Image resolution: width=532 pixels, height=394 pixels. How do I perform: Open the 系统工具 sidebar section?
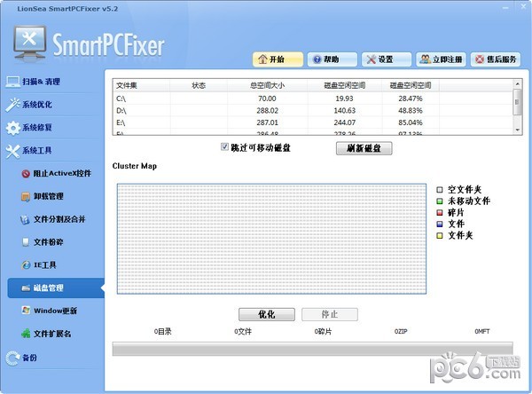29,151
